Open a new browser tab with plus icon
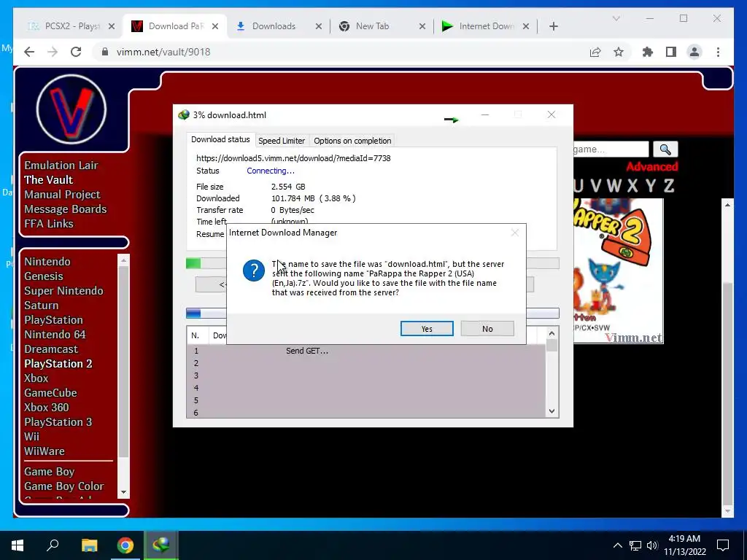 coord(553,26)
